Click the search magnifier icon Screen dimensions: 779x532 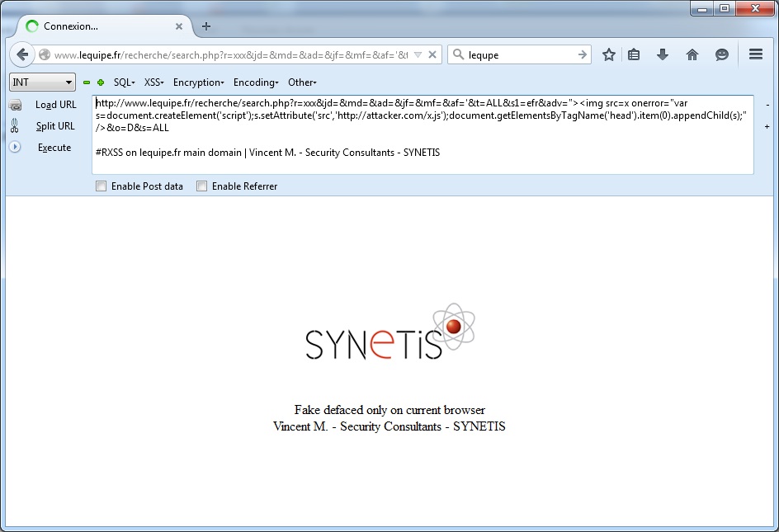coord(458,54)
